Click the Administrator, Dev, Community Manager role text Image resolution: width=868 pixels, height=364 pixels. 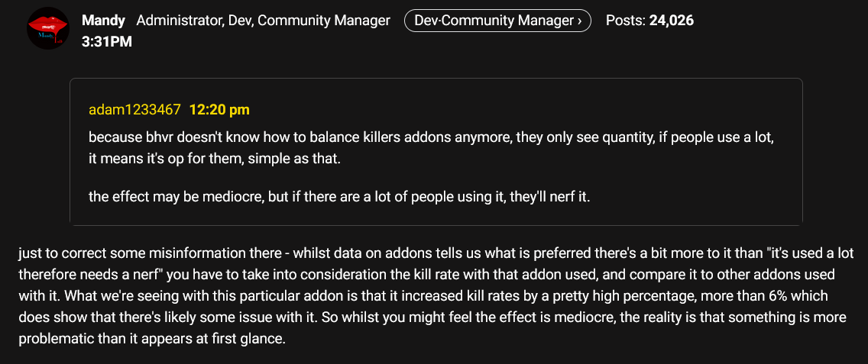[x=263, y=21]
